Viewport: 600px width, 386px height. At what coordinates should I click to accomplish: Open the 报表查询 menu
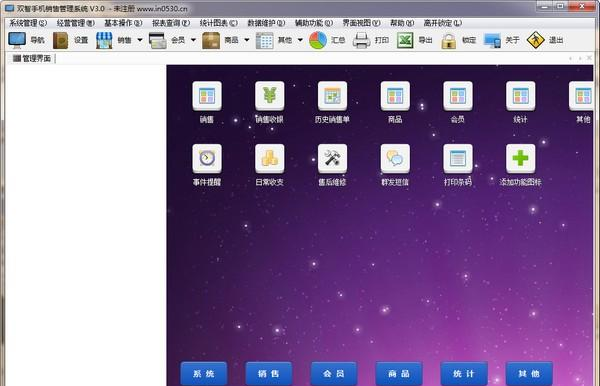click(x=171, y=23)
